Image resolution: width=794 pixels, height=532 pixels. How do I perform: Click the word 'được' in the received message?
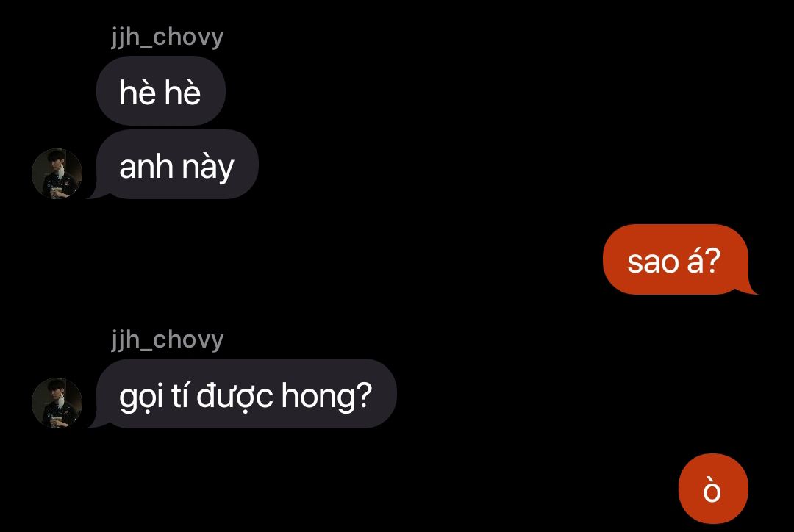click(x=235, y=396)
